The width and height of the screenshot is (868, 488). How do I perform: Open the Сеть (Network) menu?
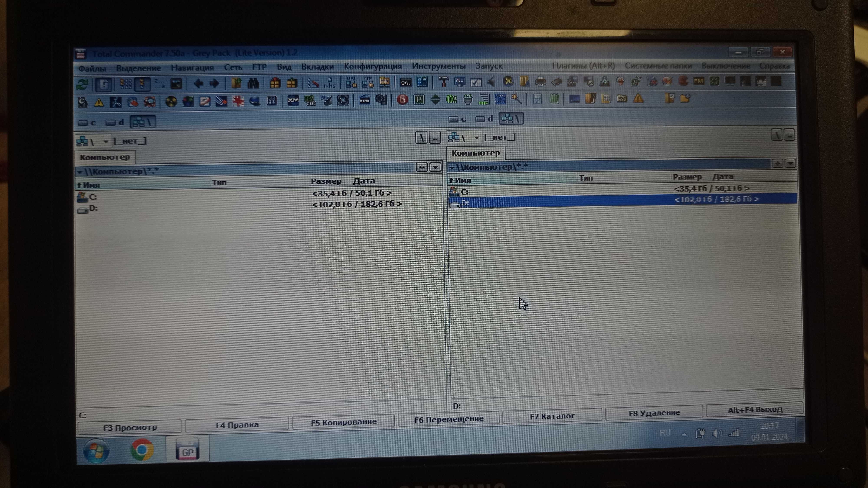tap(232, 66)
